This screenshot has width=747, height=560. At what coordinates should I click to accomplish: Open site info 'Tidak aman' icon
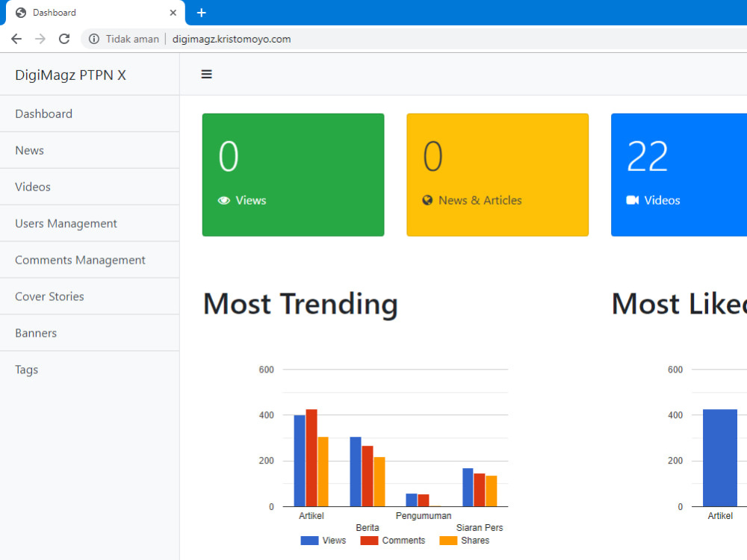(94, 39)
